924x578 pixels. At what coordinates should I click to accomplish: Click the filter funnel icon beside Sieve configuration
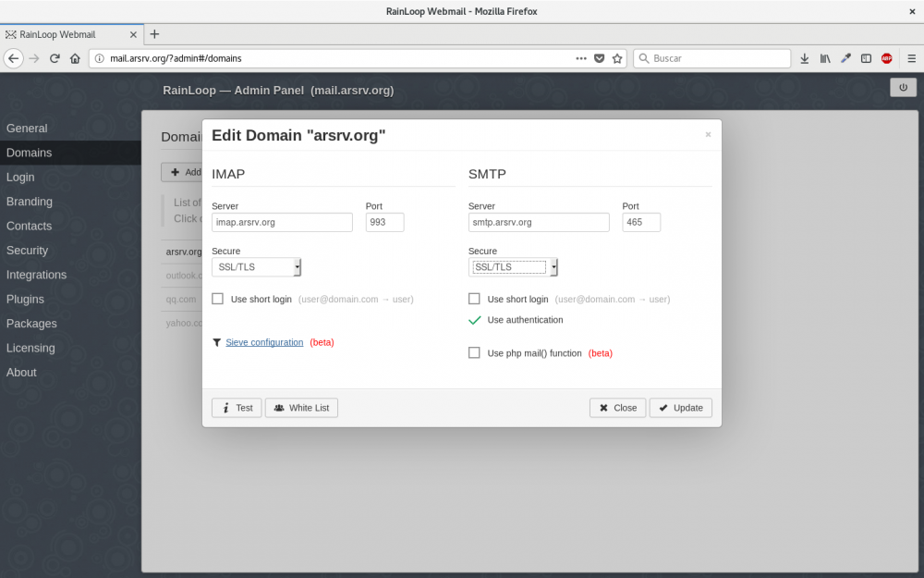tap(216, 343)
